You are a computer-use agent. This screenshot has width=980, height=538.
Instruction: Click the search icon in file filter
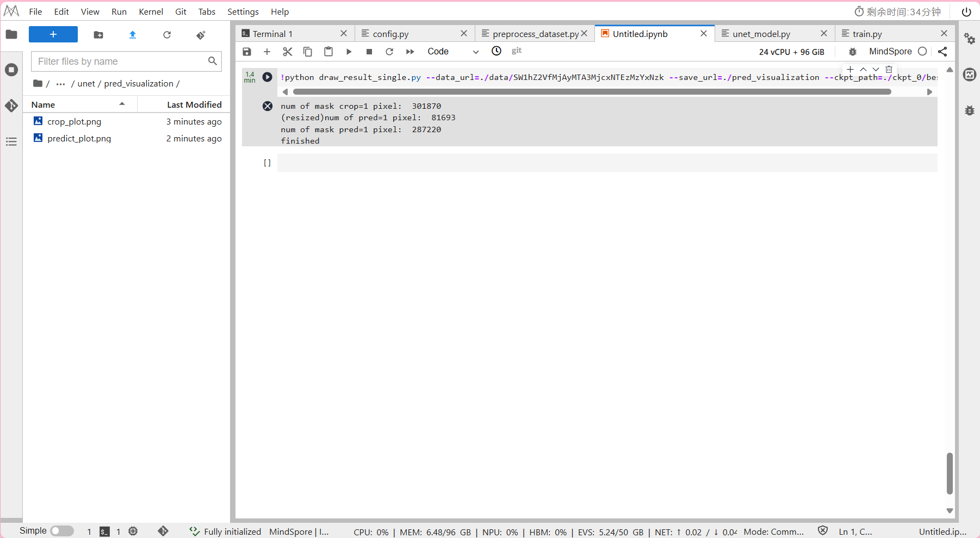pos(213,61)
